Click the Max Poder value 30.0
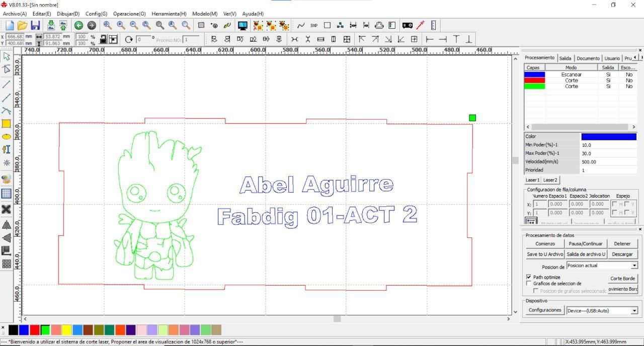644x346 pixels. tap(609, 153)
